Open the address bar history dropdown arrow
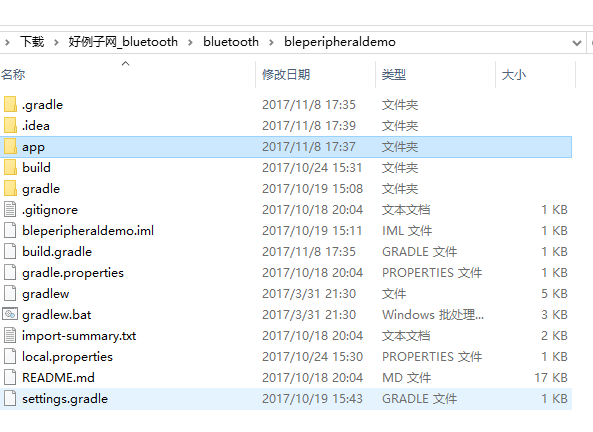 [x=577, y=43]
